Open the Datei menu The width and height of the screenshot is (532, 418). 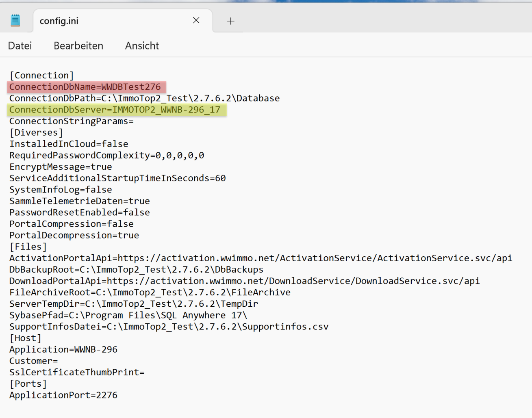(x=20, y=45)
